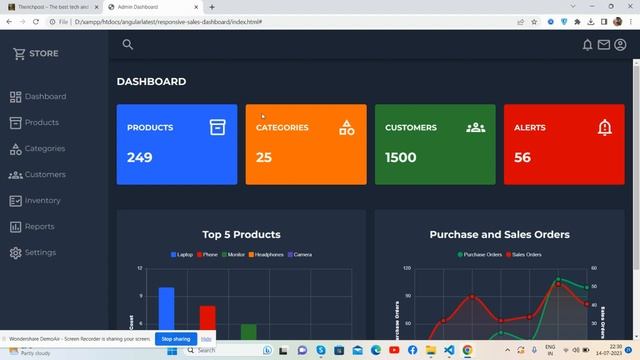Click the archive box icon on Products card
640x360 pixels.
click(218, 127)
